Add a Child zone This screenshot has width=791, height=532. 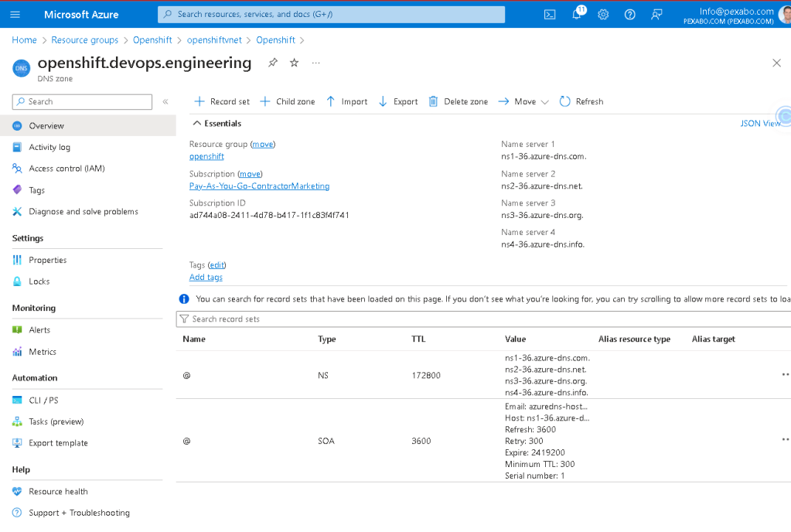click(288, 102)
